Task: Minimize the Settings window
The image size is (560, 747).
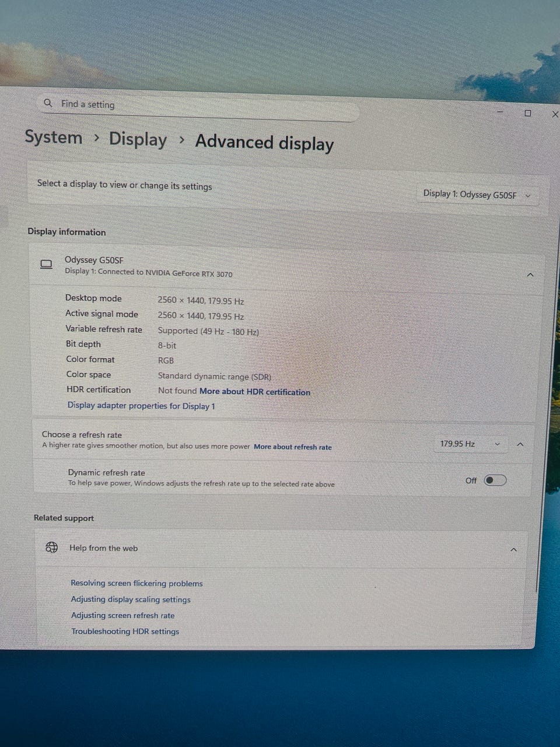Action: tap(500, 111)
